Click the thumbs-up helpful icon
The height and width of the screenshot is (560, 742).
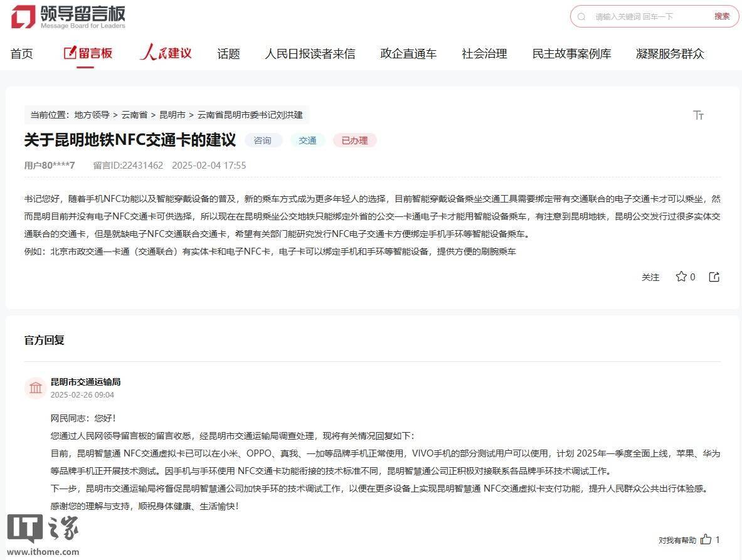pos(706,539)
